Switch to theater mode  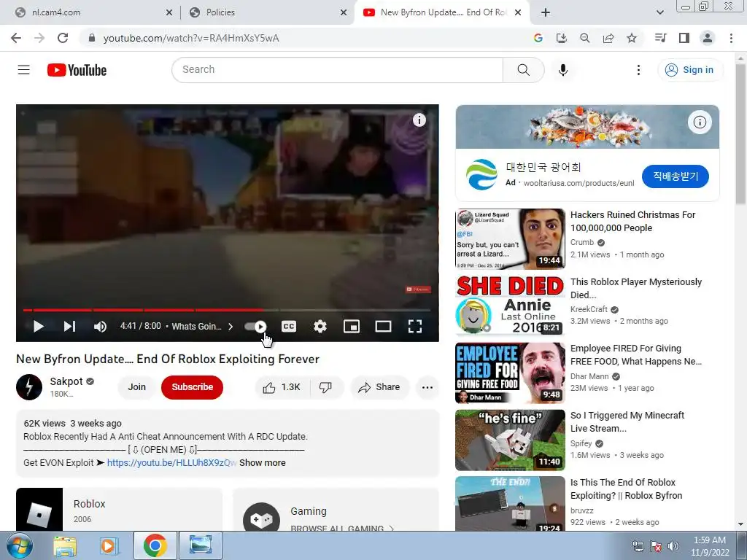pyautogui.click(x=383, y=326)
